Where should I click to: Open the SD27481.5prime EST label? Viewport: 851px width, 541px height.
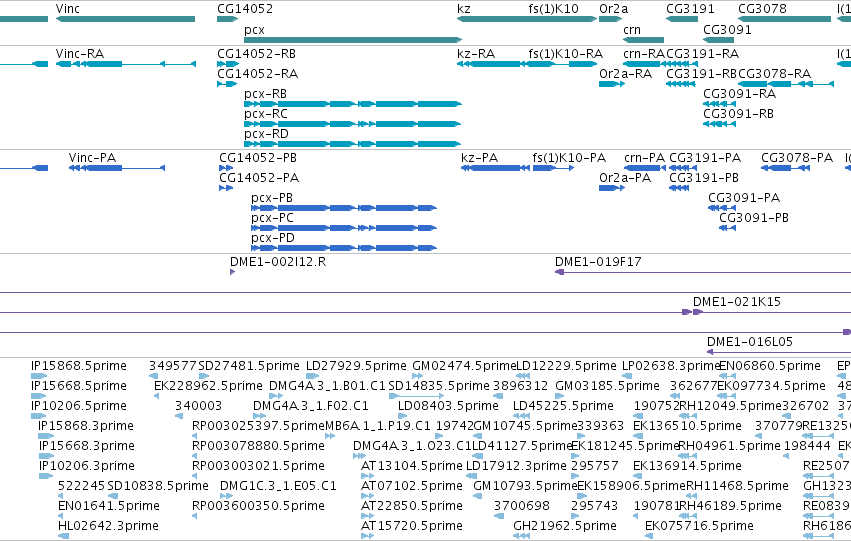249,366
